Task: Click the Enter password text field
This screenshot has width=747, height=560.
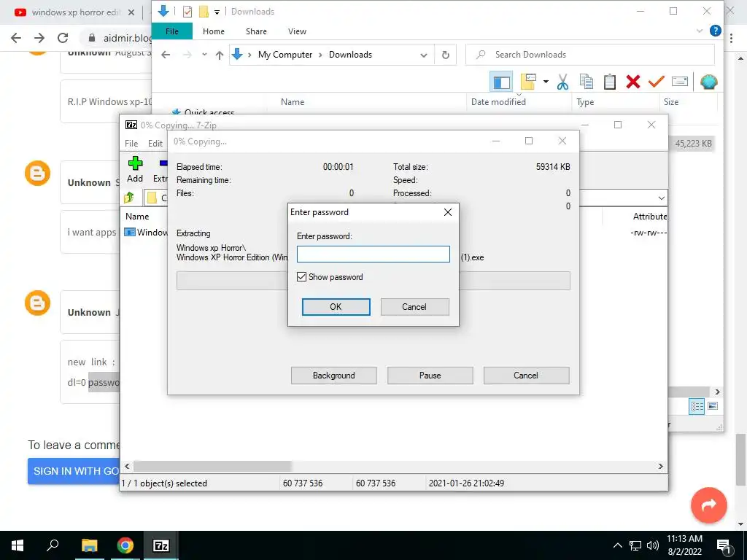Action: point(373,254)
